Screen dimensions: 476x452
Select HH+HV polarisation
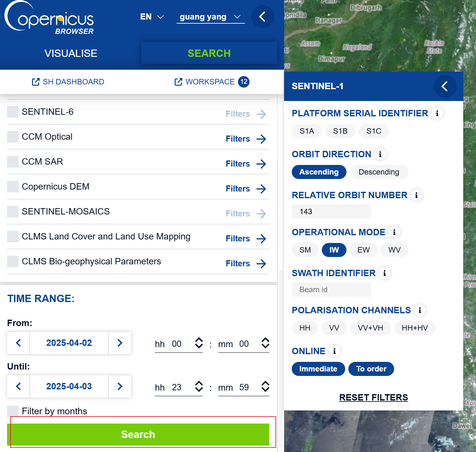click(x=415, y=328)
